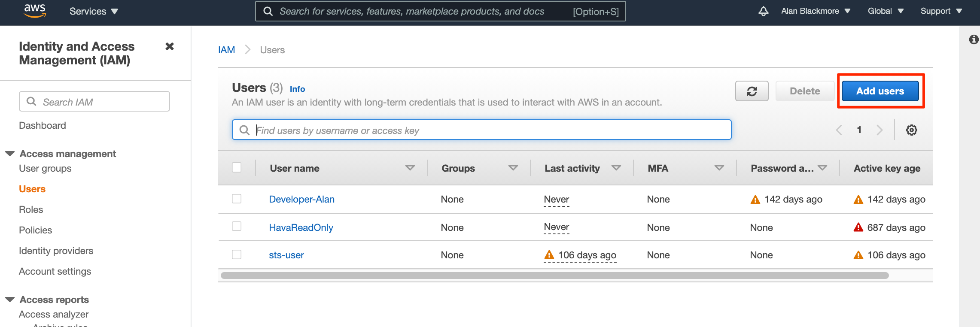
Task: Click the magnifier icon in top search bar
Action: point(268,11)
